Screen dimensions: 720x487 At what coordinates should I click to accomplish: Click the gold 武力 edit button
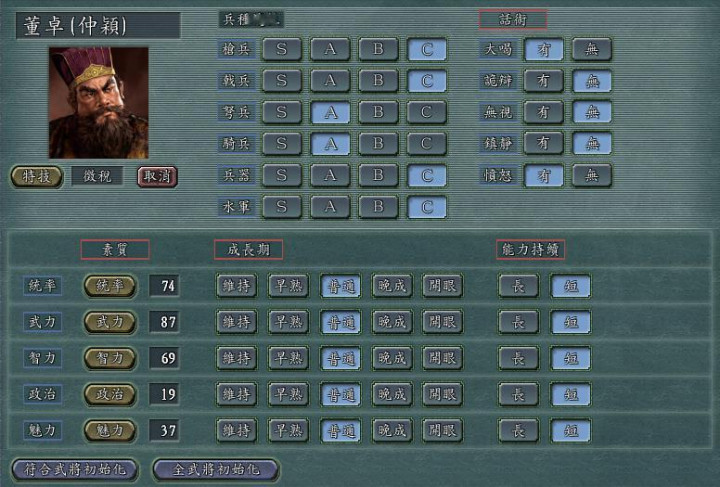pos(110,322)
